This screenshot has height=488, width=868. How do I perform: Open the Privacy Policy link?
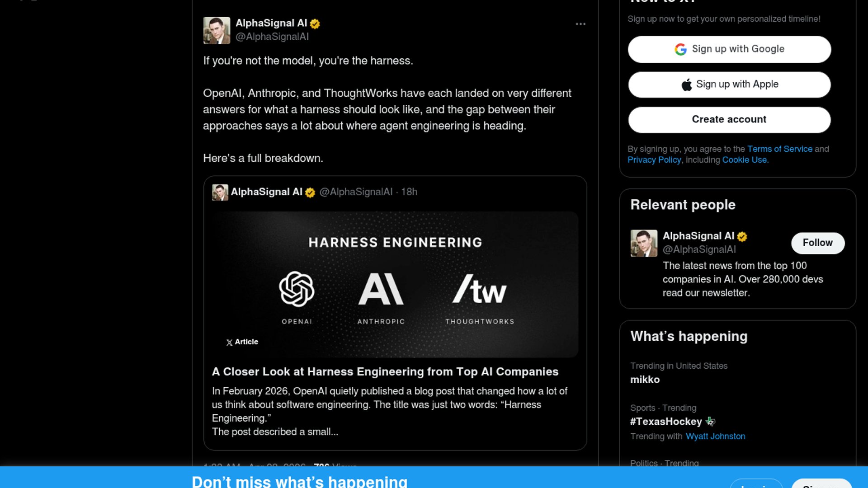tap(654, 160)
